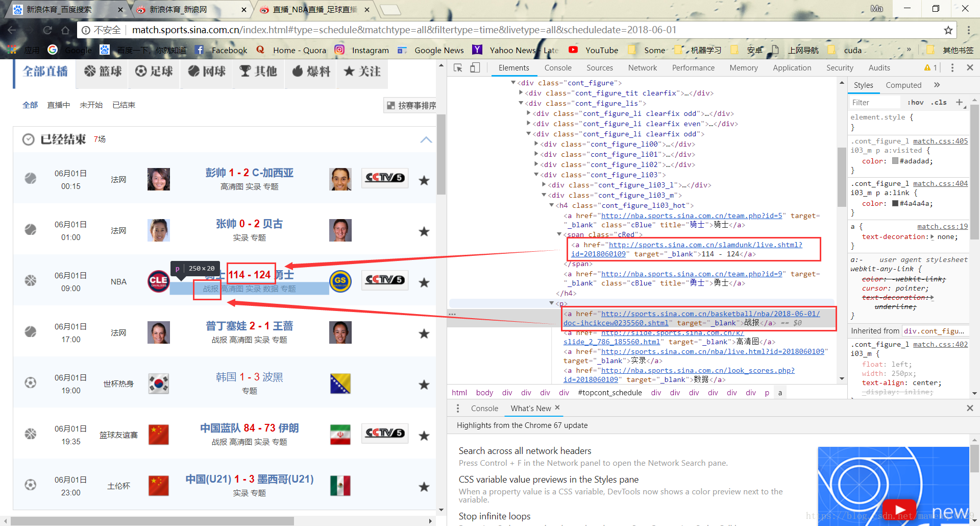Viewport: 980px width, 526px height.
Task: Star the 彭帅 vs C-加西亚 match
Action: (x=424, y=180)
